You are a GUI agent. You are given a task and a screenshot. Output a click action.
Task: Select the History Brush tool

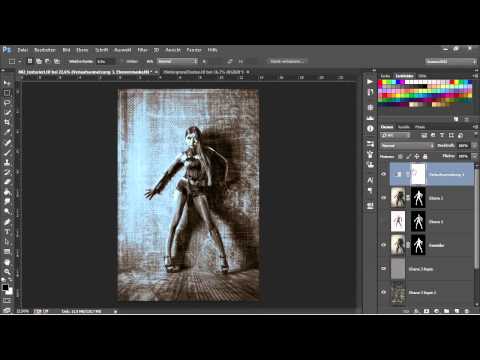[x=7, y=172]
